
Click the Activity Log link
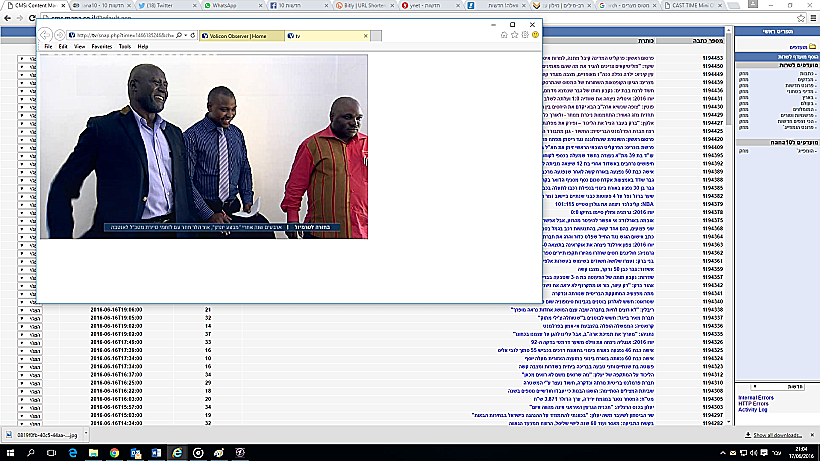pyautogui.click(x=752, y=410)
